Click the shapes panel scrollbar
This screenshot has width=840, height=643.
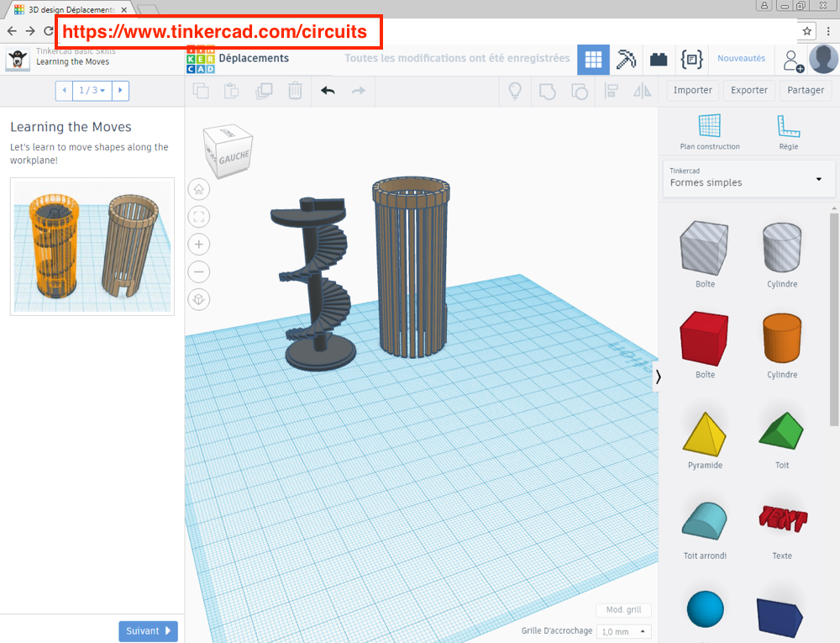(834, 319)
